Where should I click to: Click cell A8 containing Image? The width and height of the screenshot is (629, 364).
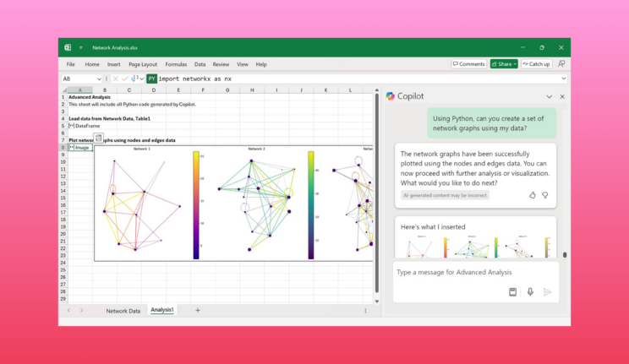point(80,148)
